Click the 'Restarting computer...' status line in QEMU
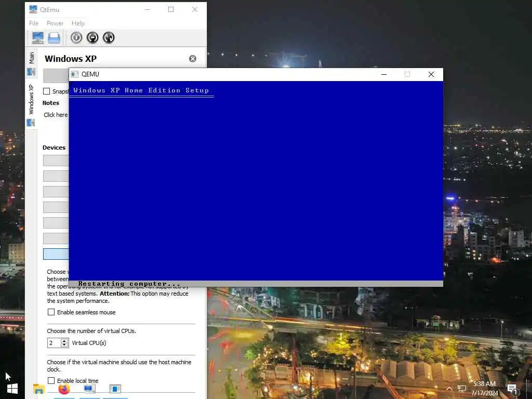The image size is (532, 399). 129,284
